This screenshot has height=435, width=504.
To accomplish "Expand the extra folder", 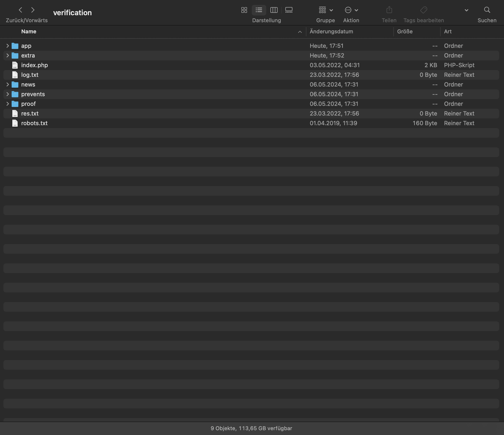I will (x=7, y=56).
